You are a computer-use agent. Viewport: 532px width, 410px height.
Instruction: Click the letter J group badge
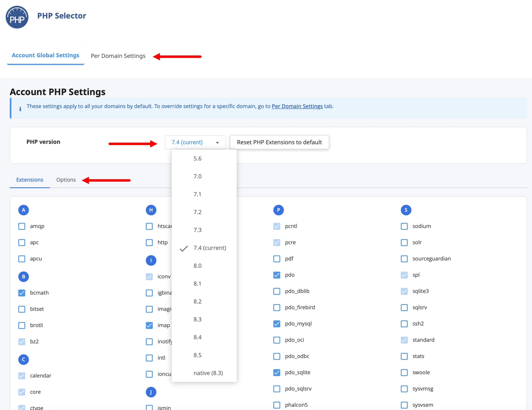click(151, 392)
